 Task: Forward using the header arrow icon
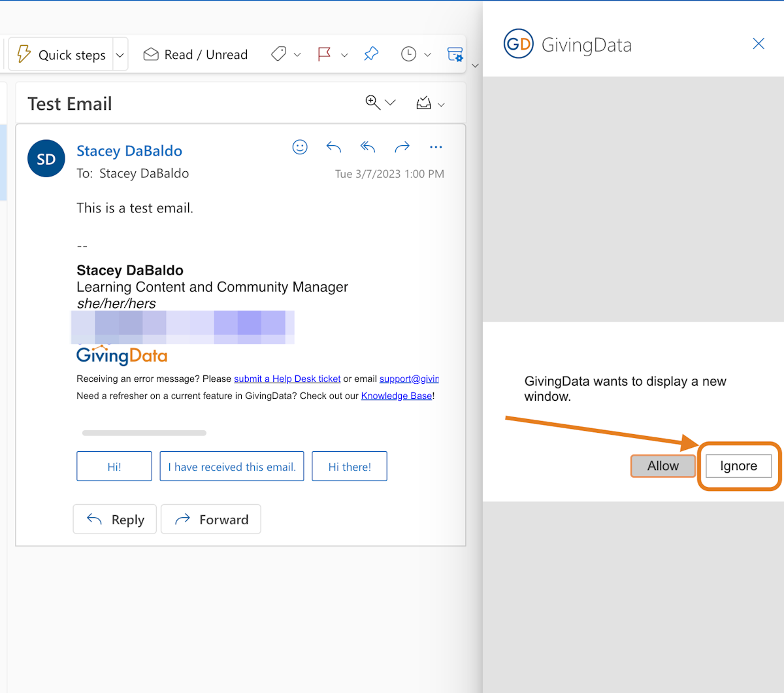click(402, 147)
